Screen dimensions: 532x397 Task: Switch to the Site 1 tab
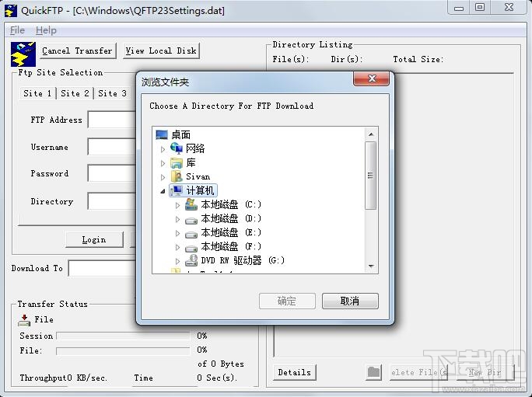point(37,93)
